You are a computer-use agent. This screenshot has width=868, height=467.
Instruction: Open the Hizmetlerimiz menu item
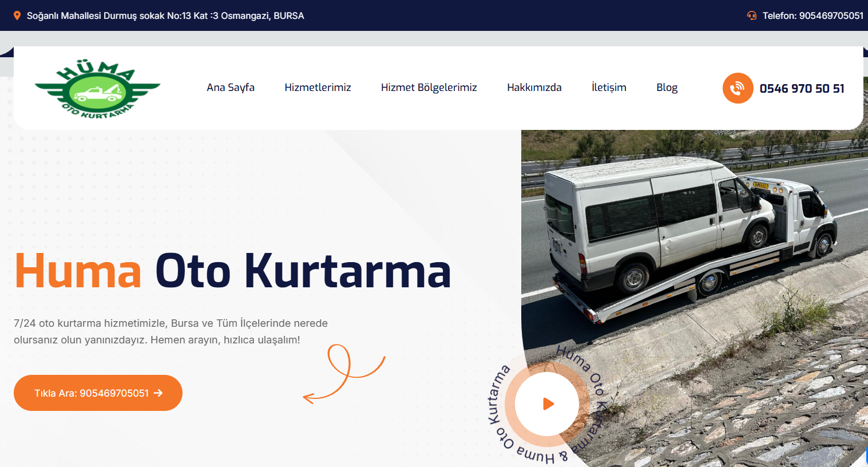pos(318,88)
